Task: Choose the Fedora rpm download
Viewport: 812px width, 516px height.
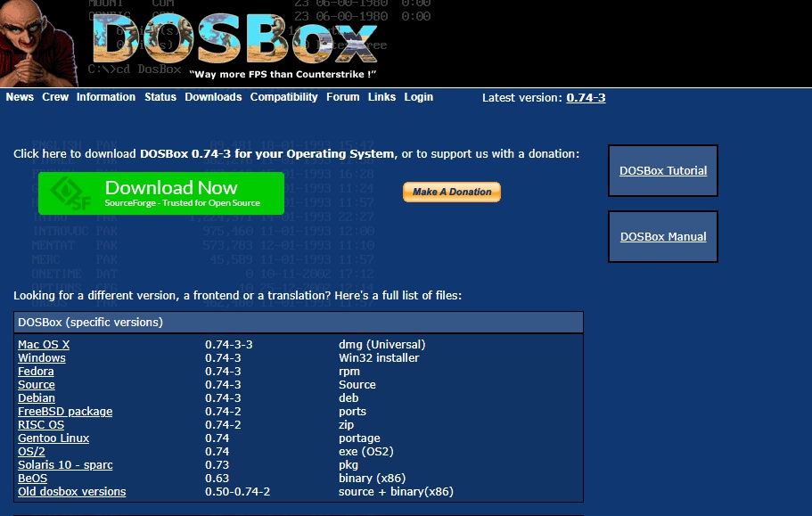Action: (x=36, y=372)
